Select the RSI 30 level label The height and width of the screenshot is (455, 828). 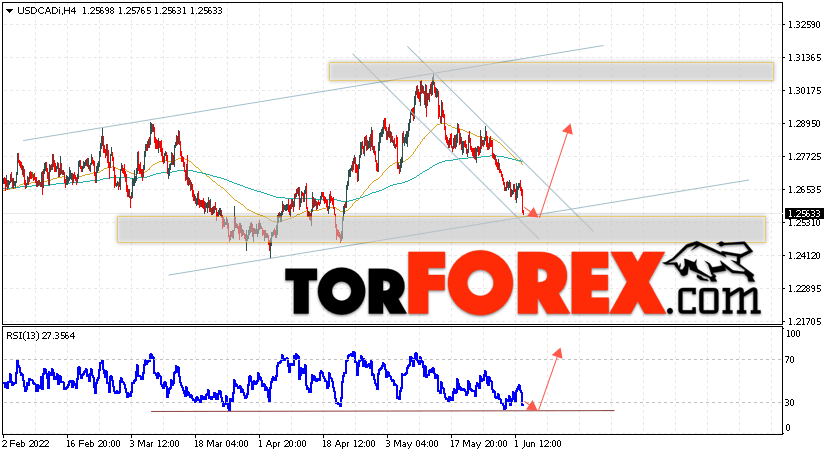click(790, 403)
